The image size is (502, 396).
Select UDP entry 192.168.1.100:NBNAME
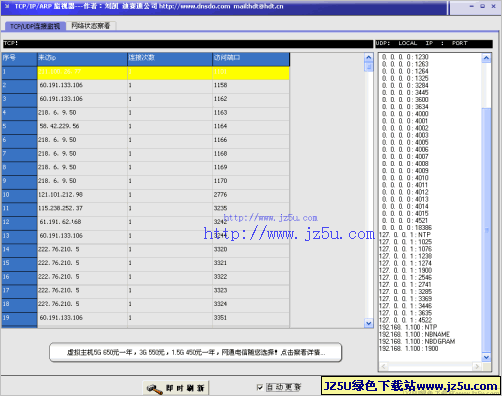(x=414, y=334)
